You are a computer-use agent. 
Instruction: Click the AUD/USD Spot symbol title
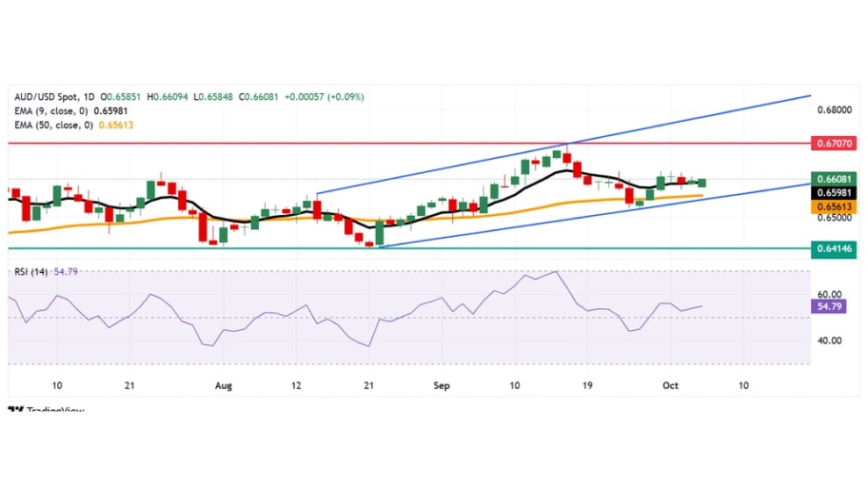coord(48,97)
